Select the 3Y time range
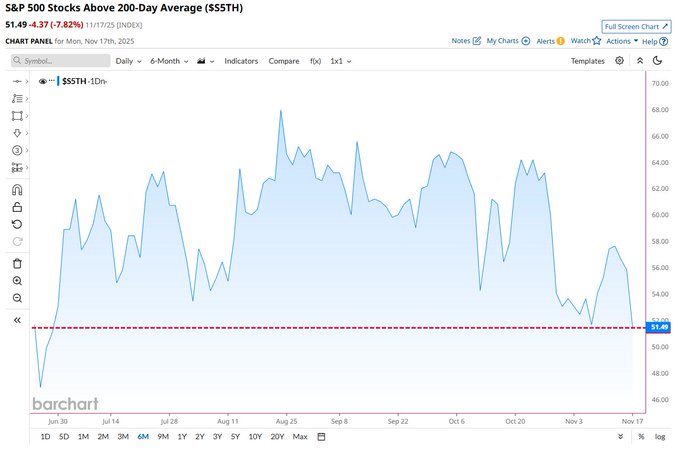680x450 pixels. click(217, 437)
